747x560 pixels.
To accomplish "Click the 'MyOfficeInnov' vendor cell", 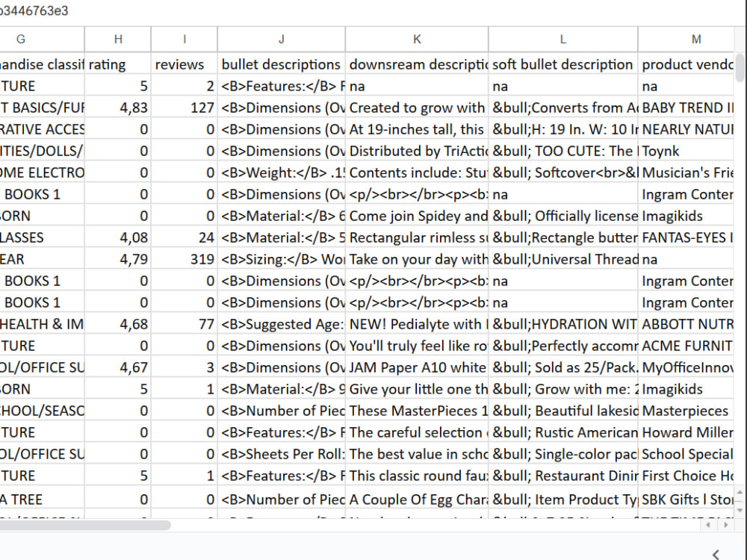I will pos(686,367).
